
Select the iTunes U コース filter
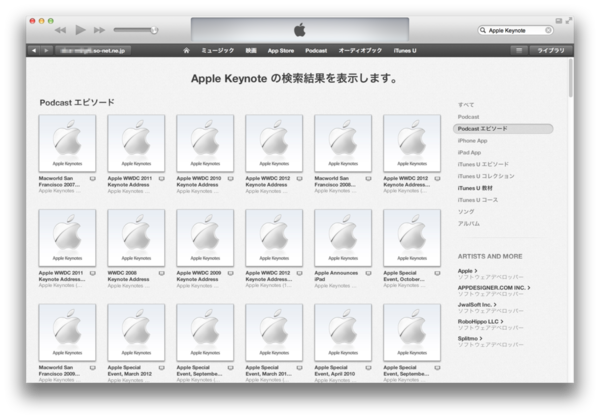478,200
